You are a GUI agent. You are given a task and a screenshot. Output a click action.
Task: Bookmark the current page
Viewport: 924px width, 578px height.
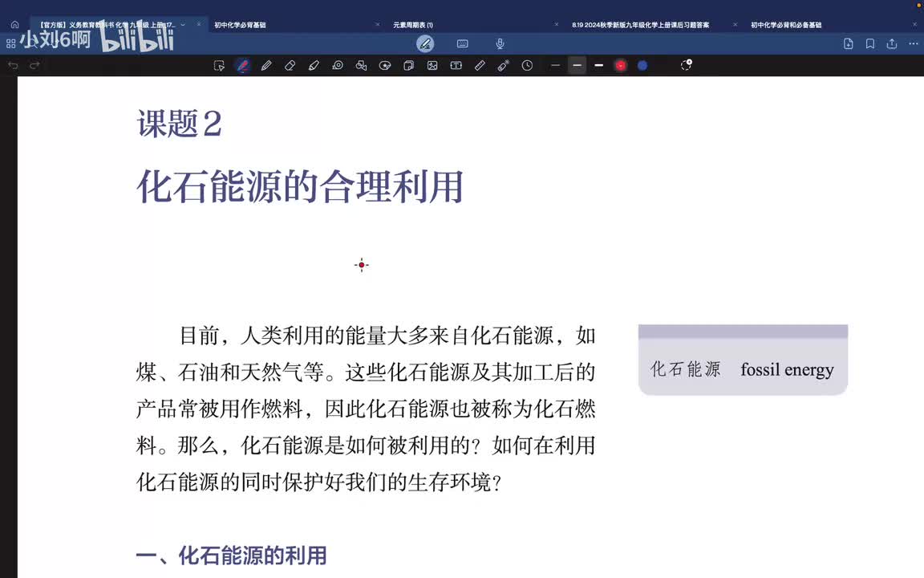870,43
